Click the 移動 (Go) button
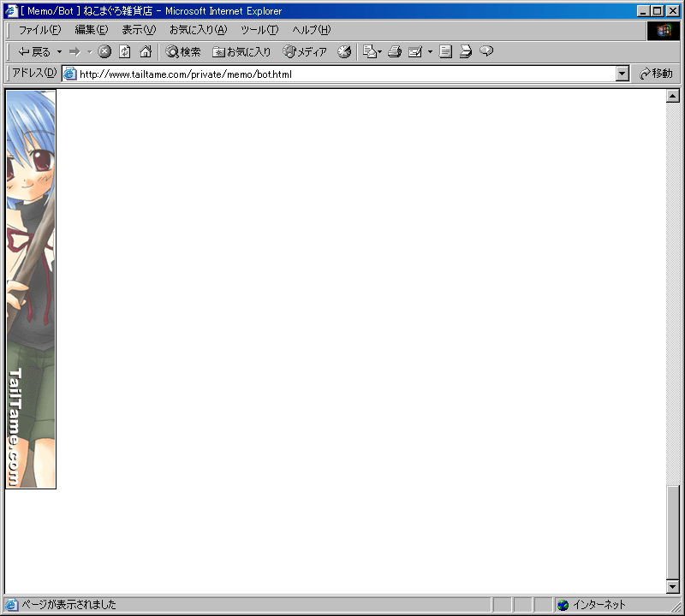The image size is (685, 616). [x=656, y=74]
